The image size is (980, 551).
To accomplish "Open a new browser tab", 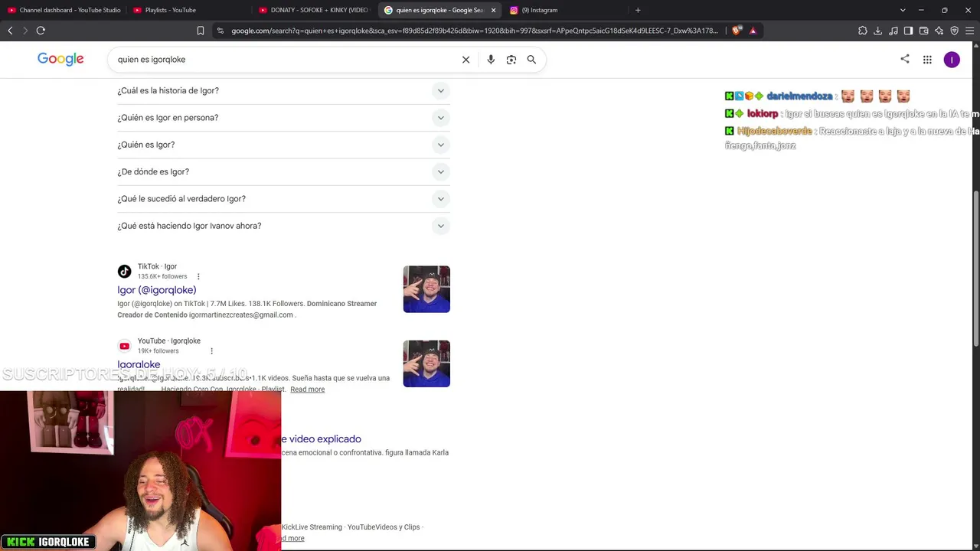I will pos(638,10).
